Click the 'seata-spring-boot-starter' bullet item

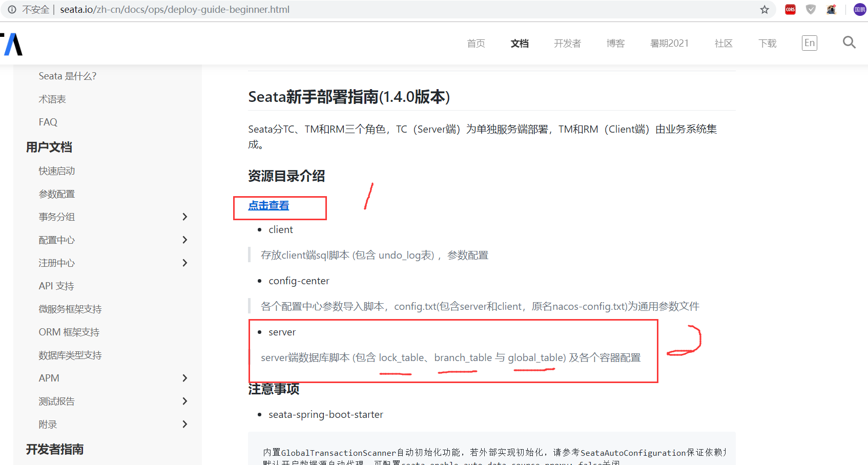click(x=326, y=415)
